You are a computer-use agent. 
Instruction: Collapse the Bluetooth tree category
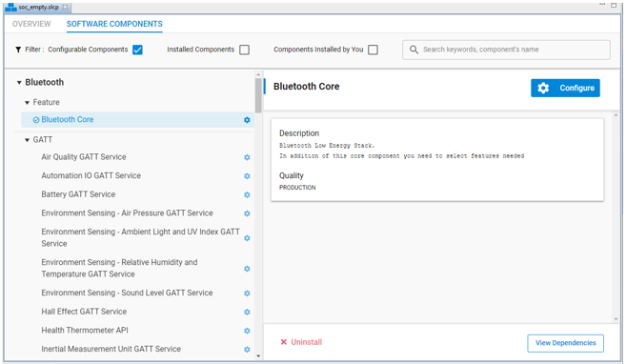pos(19,83)
